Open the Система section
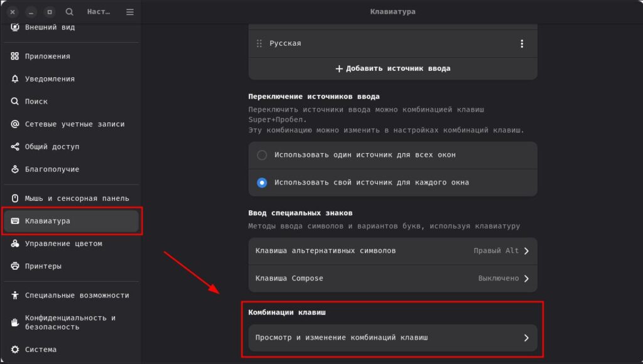 72,349
